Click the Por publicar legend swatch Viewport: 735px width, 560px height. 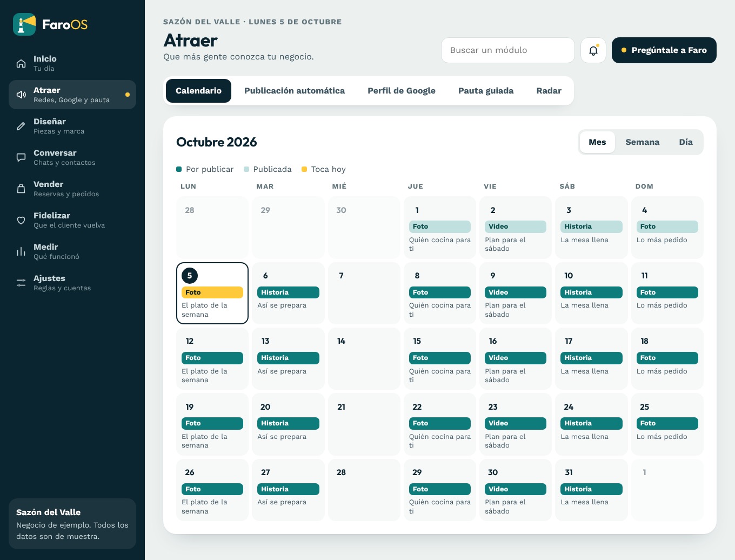click(179, 169)
